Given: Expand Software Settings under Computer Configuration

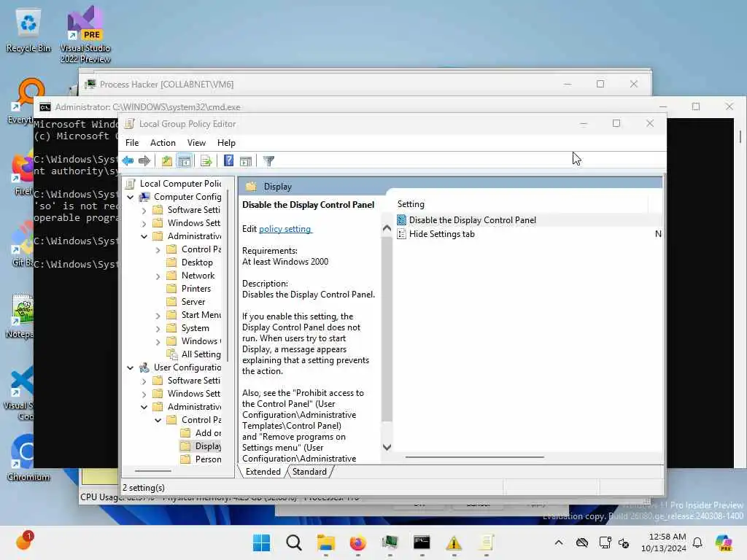Looking at the screenshot, I should (x=144, y=210).
